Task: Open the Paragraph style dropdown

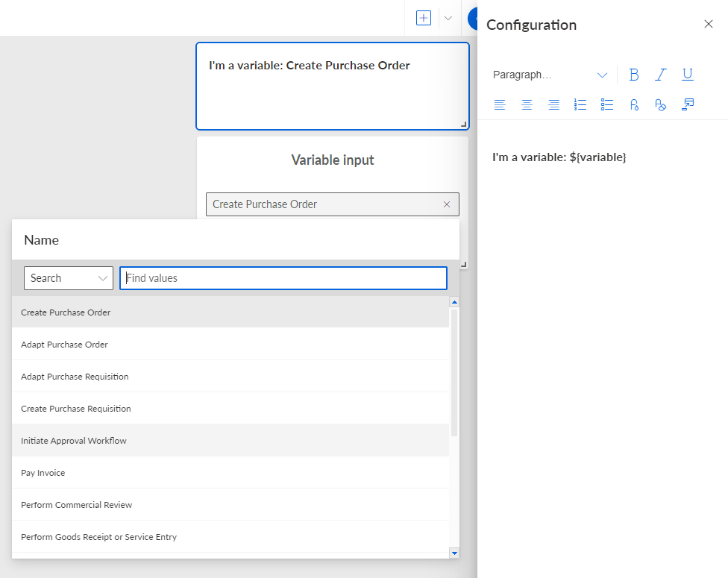Action: point(550,75)
